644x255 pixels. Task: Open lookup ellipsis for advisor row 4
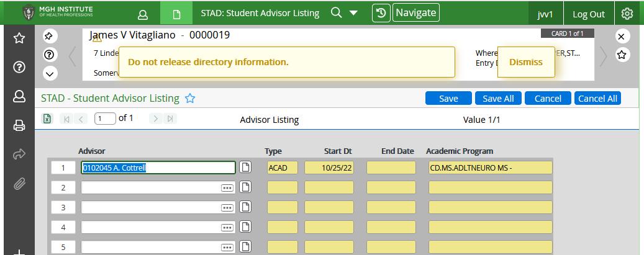pyautogui.click(x=227, y=228)
